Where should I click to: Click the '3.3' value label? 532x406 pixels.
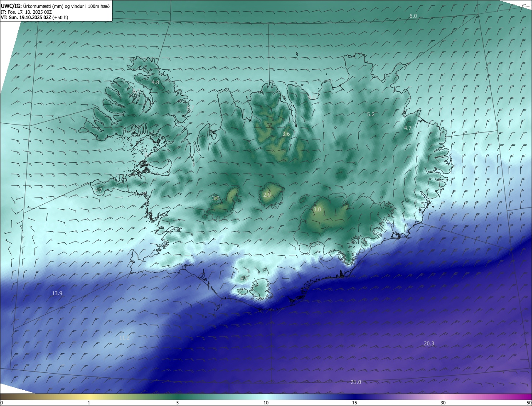pyautogui.click(x=216, y=198)
